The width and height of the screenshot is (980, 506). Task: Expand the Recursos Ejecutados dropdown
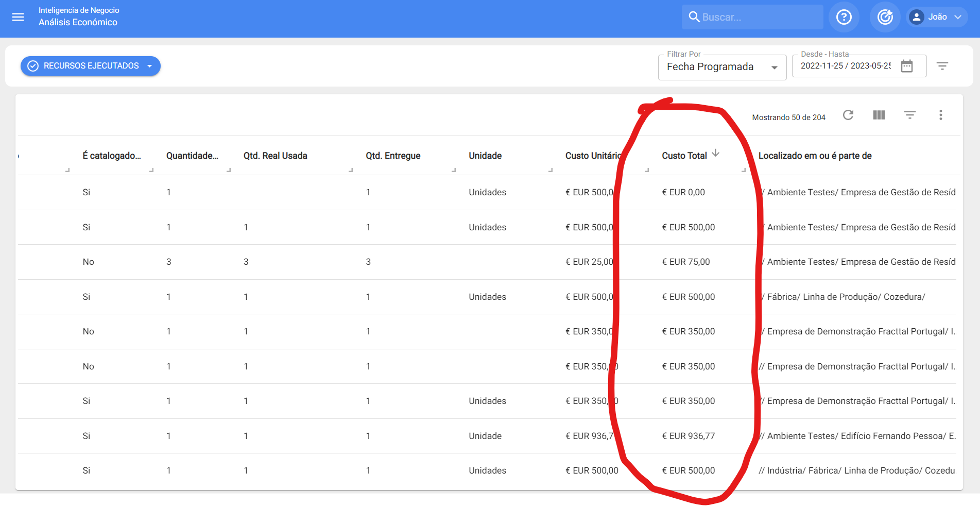coord(150,66)
